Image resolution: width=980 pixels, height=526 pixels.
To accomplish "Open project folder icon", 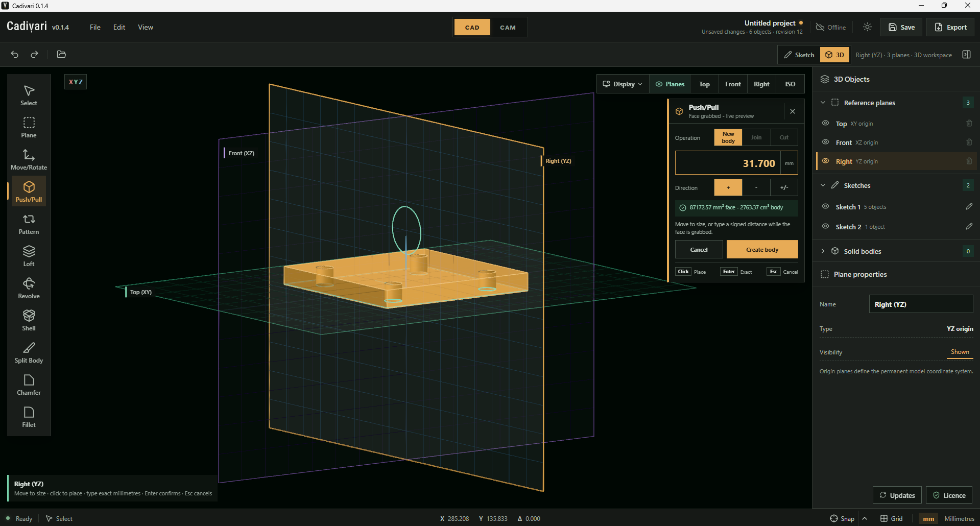I will [x=61, y=55].
